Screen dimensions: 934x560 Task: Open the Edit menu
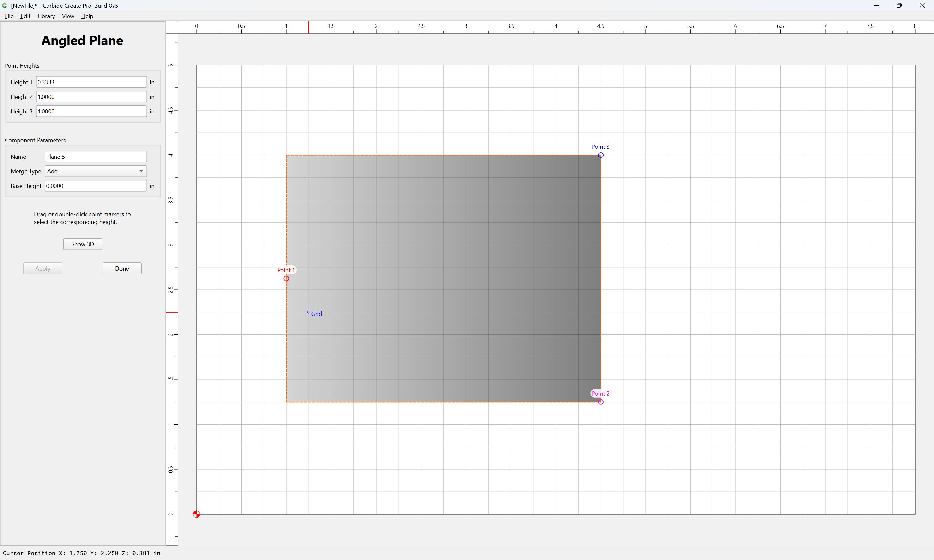point(25,16)
